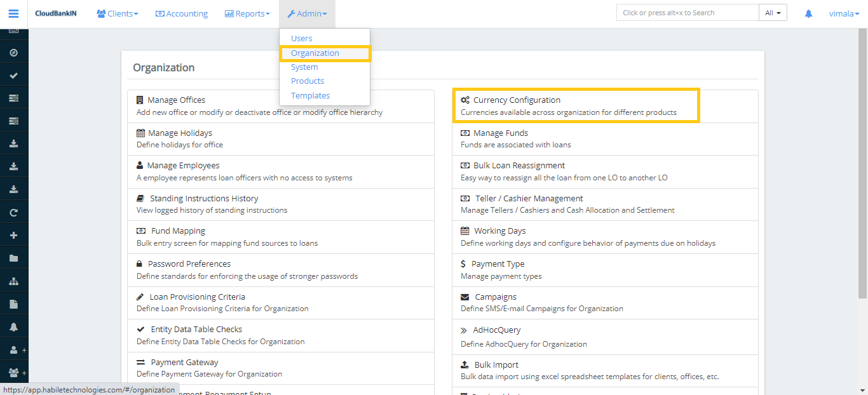
Task: Open the All search filter dropdown
Action: coord(773,13)
